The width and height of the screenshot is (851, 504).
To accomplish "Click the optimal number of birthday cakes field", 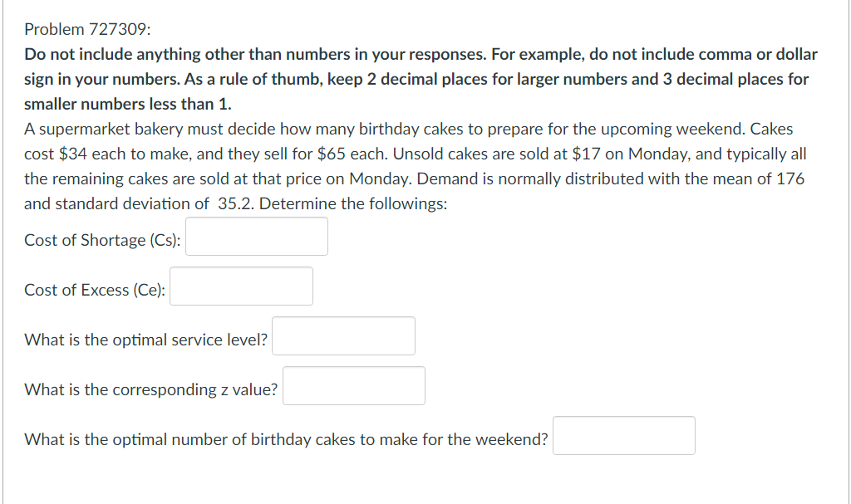I will click(624, 436).
